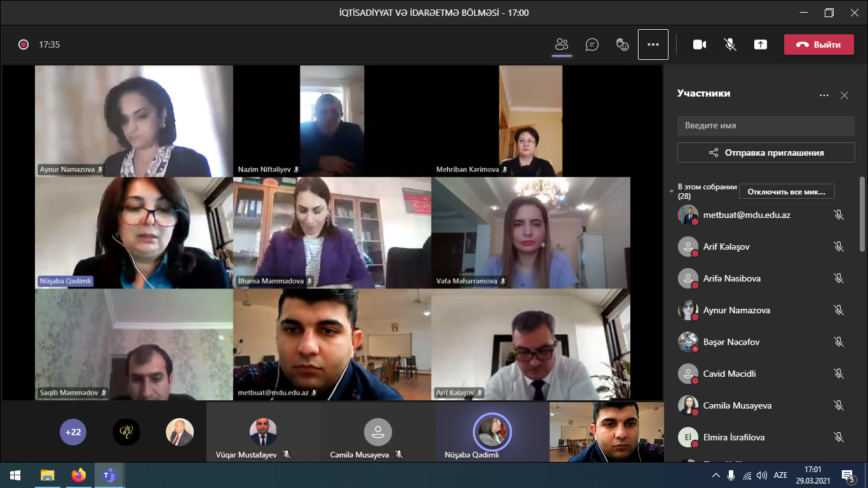
Task: Toggle the camera on or off
Action: click(x=700, y=44)
